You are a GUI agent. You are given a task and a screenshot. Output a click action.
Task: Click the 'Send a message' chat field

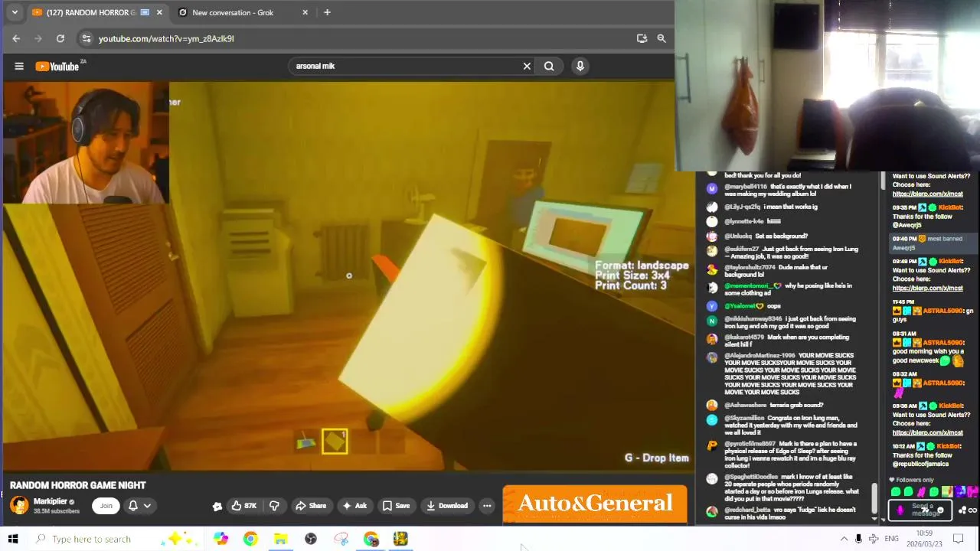(920, 509)
